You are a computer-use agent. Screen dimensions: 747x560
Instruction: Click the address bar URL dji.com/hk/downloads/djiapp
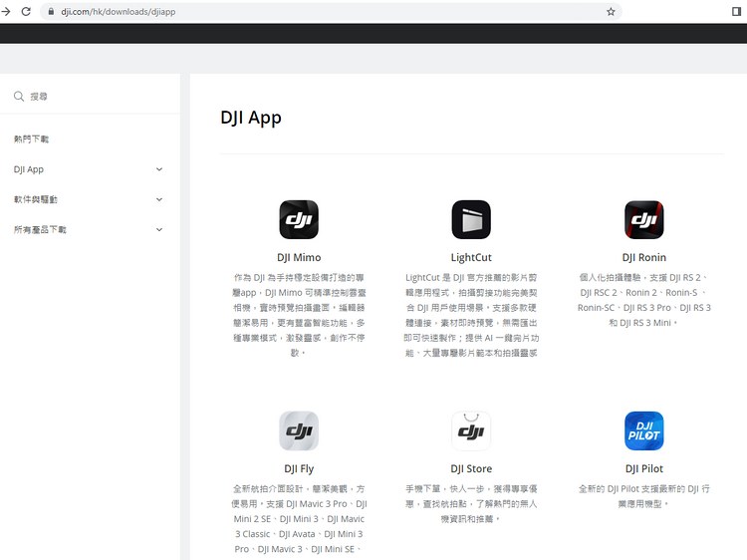pyautogui.click(x=119, y=11)
